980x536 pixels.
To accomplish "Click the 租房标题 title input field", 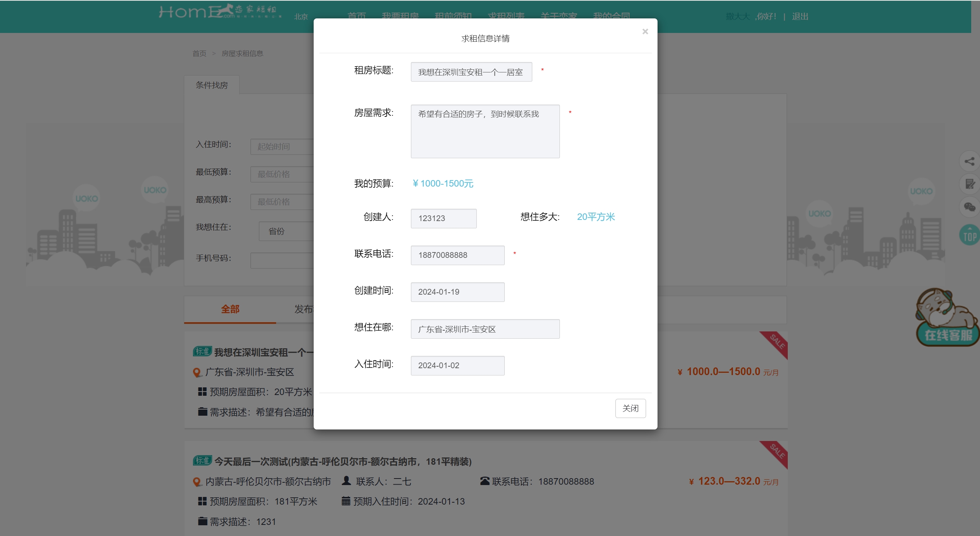I will [471, 72].
